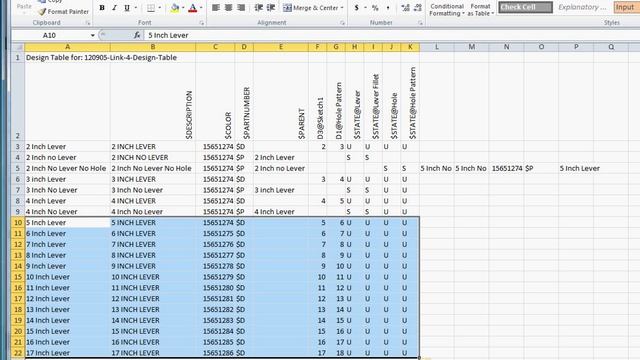Apply accounting dollar number format
640x360 pixels.
click(x=356, y=8)
